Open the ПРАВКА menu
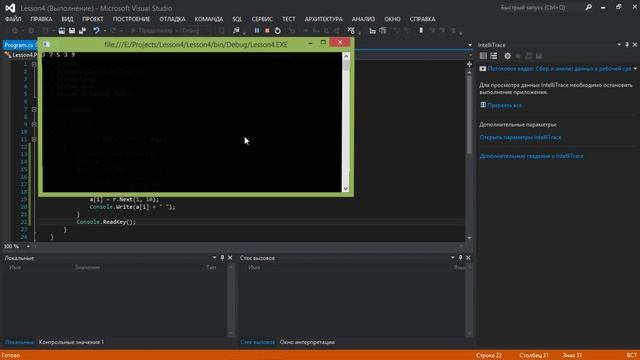 coord(41,19)
